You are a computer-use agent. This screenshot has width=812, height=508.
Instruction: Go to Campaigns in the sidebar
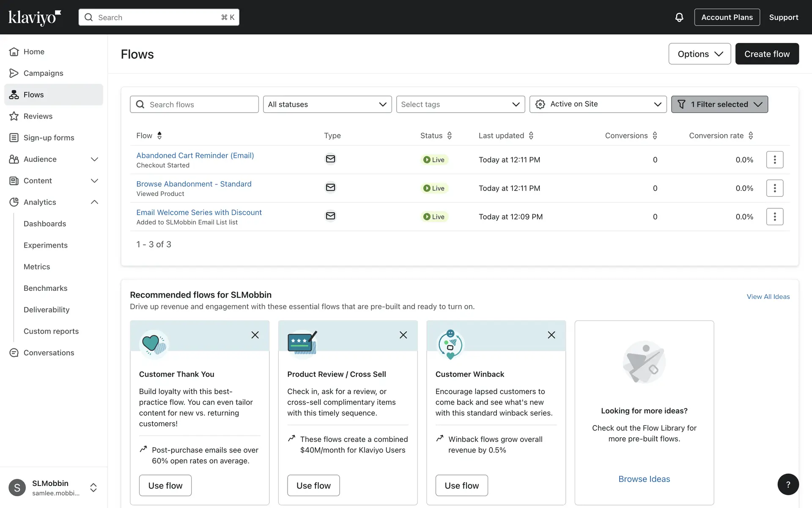coord(43,73)
